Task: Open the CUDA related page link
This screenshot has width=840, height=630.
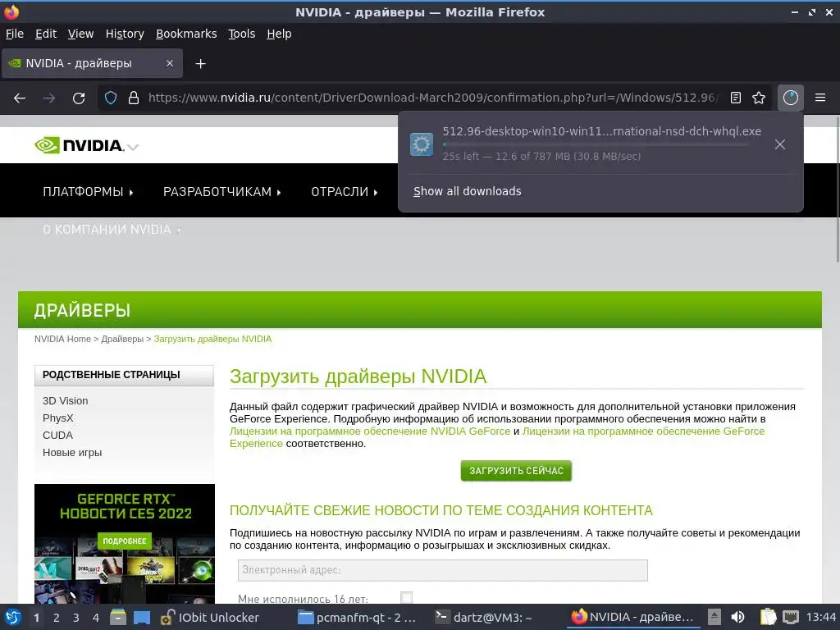Action: (x=58, y=435)
